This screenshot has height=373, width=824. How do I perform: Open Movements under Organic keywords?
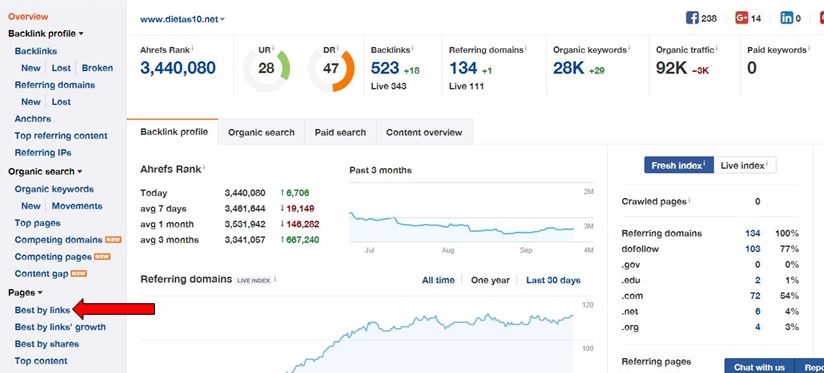(x=77, y=206)
